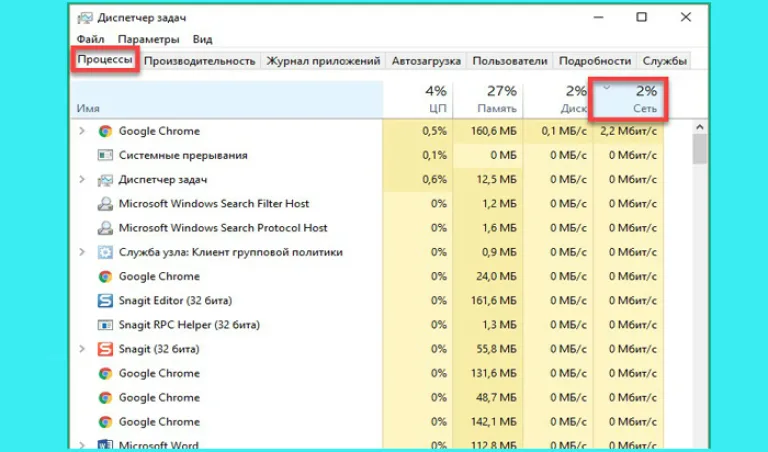Screen dimensions: 768x452
Task: Open the Журнал приложений tab
Action: pos(323,61)
